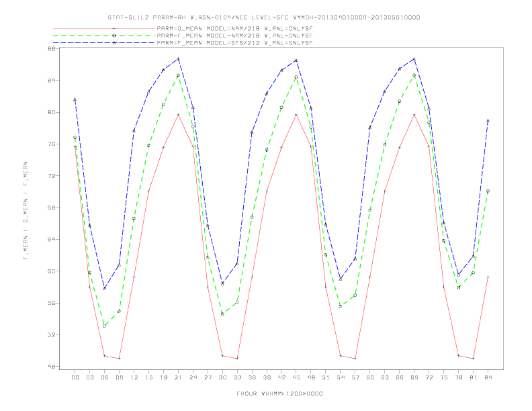The width and height of the screenshot is (532, 411).
Task: Click the y-axis tick label 88
Action: [51, 48]
